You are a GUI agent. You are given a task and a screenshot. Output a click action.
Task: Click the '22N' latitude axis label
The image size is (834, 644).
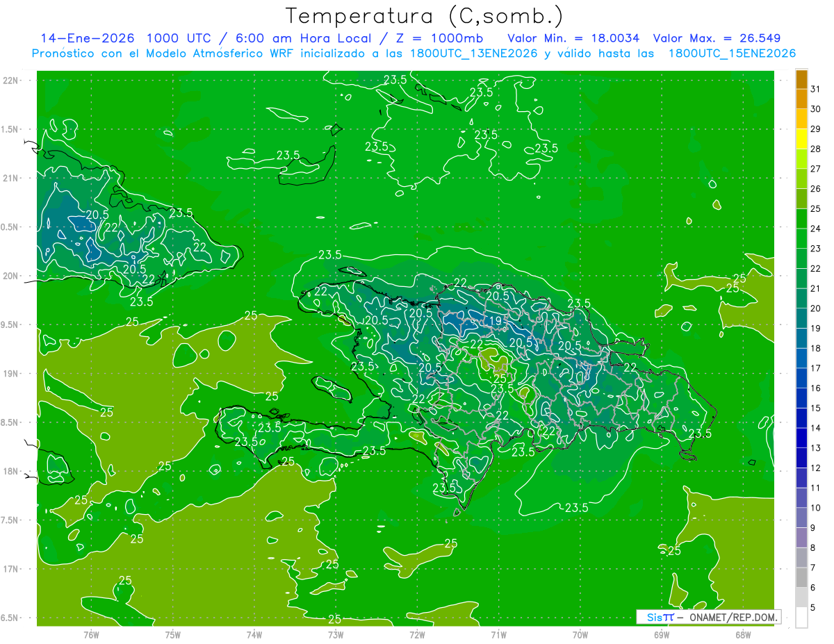click(x=10, y=80)
